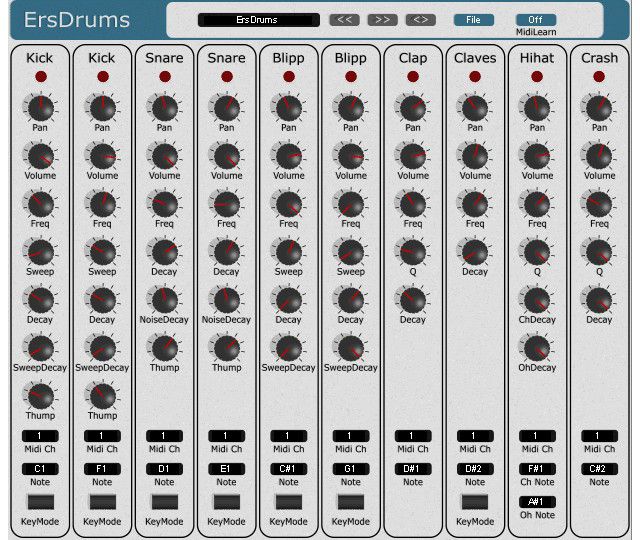This screenshot has height=540, width=640.
Task: Click the first Snare Decay knob
Action: [164, 252]
